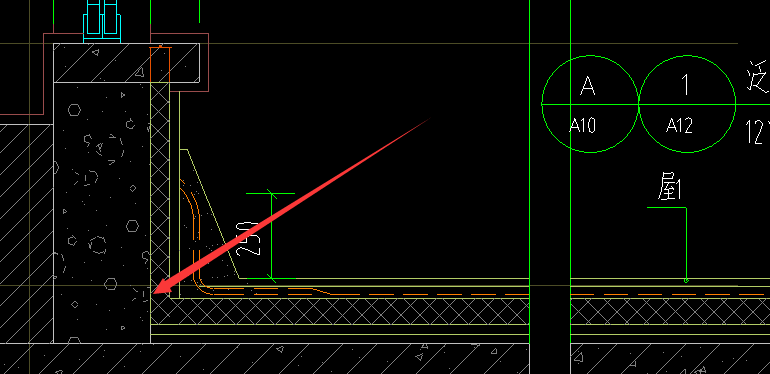Select the hatched coping block on top
Image resolution: width=770 pixels, height=374 pixels.
pyautogui.click(x=126, y=63)
